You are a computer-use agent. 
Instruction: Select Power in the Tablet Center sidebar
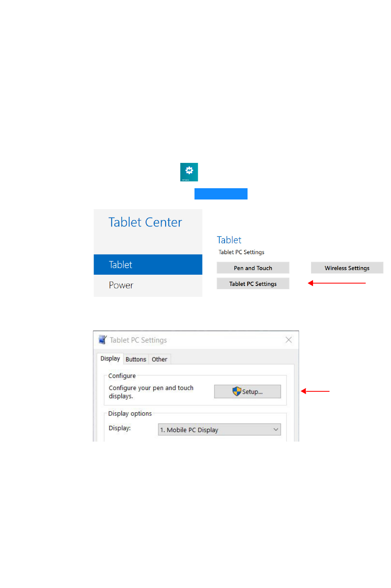(148, 285)
